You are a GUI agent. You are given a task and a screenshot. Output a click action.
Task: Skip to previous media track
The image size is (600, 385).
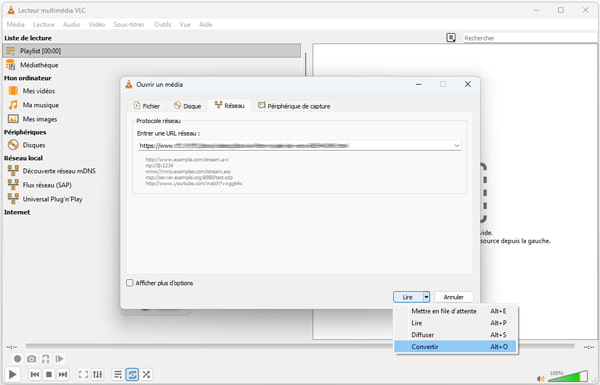(34, 374)
